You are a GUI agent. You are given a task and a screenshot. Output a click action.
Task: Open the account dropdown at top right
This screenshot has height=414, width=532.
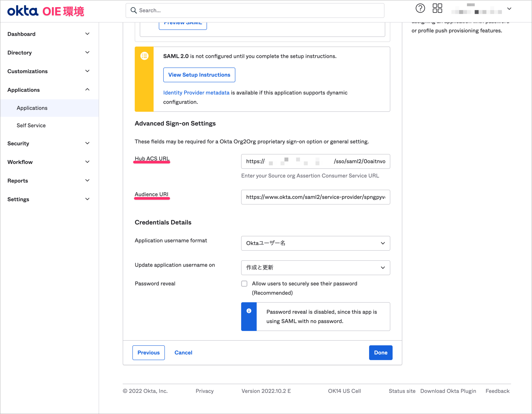[509, 9]
